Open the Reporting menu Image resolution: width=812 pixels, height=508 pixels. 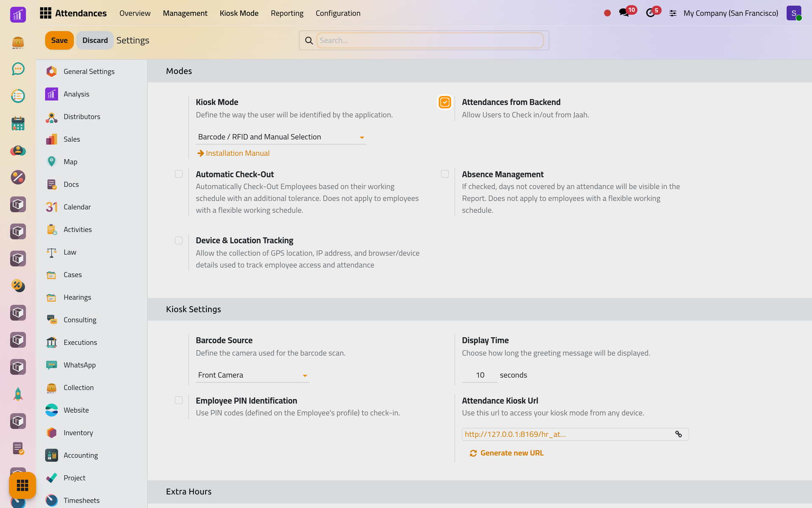(287, 13)
